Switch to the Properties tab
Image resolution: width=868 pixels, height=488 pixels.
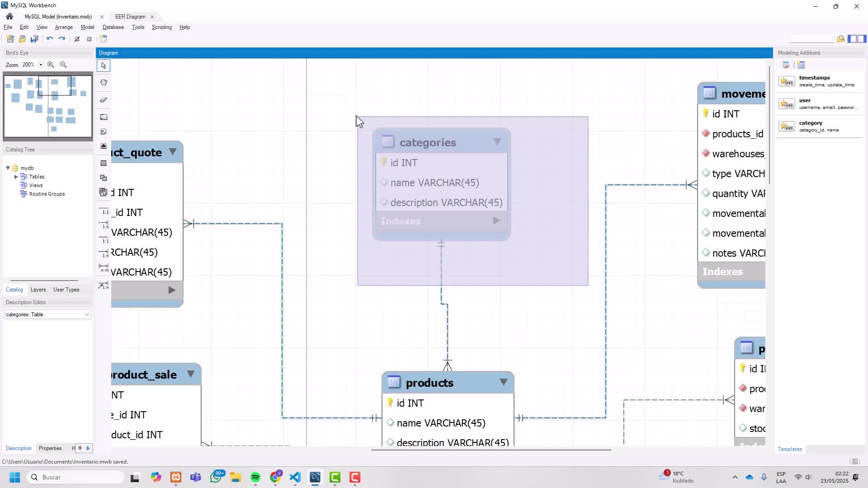(50, 448)
